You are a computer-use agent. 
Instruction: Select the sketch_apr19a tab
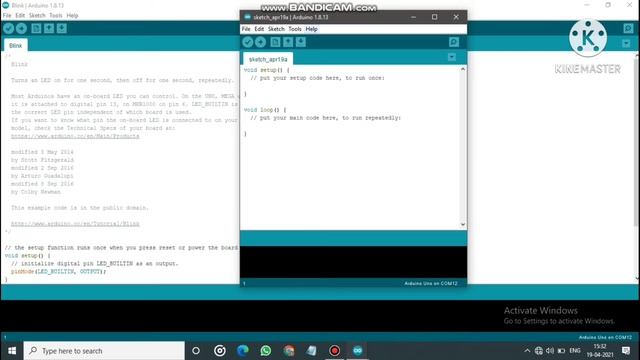coord(268,59)
